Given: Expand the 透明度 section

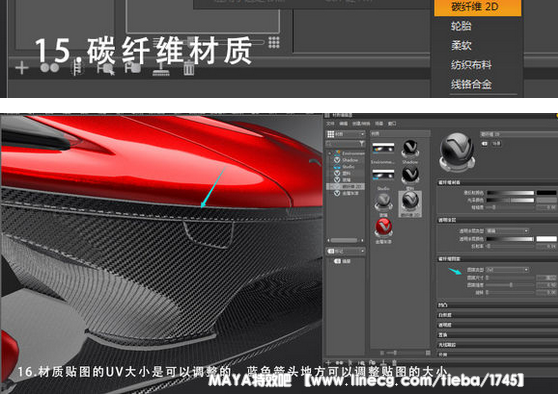Looking at the screenshot, I should [497, 325].
